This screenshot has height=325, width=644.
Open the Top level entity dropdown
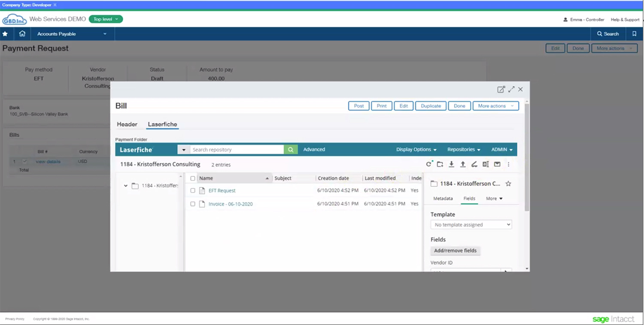[106, 19]
